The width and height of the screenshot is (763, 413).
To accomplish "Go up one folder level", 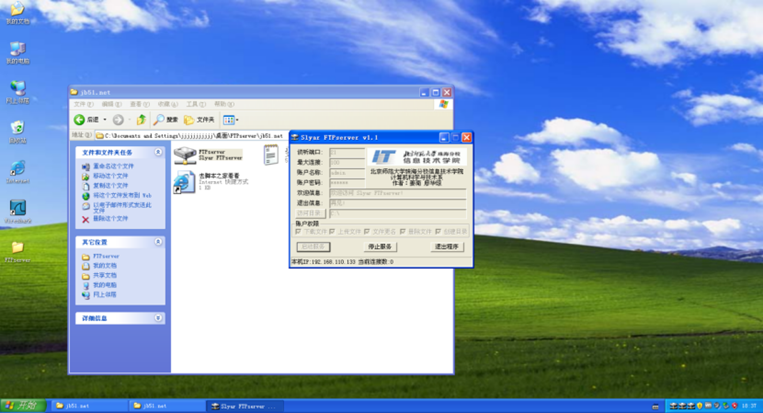I will pyautogui.click(x=141, y=120).
